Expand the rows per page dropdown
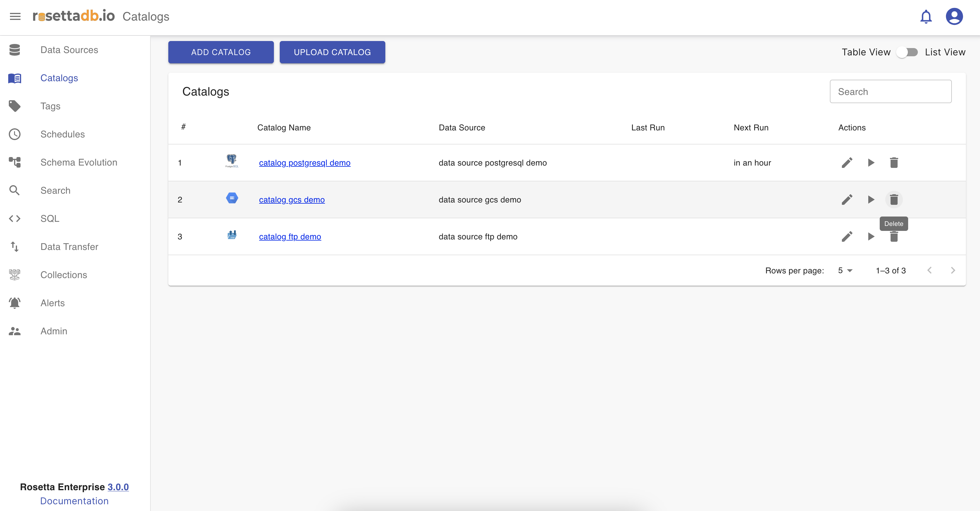 coord(845,270)
